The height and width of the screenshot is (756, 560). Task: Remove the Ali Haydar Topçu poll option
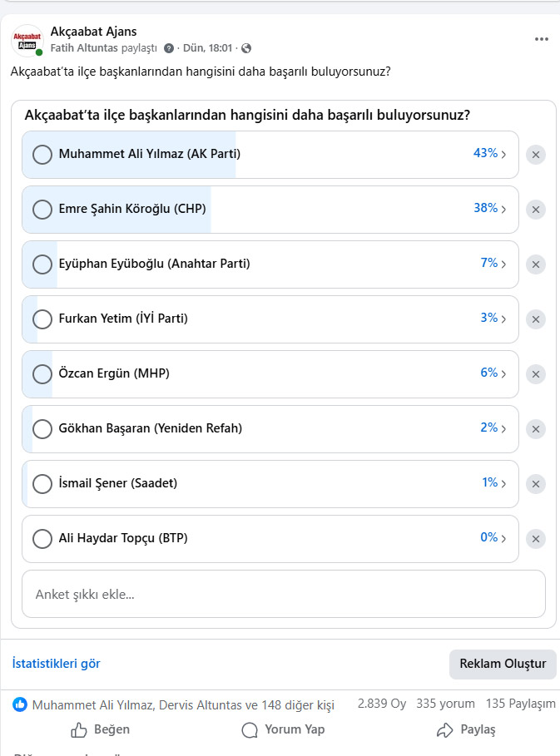537,539
